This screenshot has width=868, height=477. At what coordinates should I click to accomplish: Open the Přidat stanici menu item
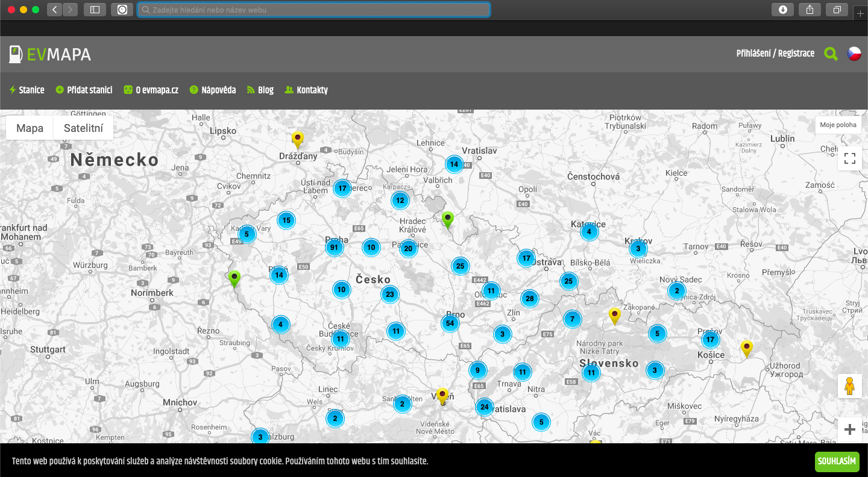click(84, 90)
